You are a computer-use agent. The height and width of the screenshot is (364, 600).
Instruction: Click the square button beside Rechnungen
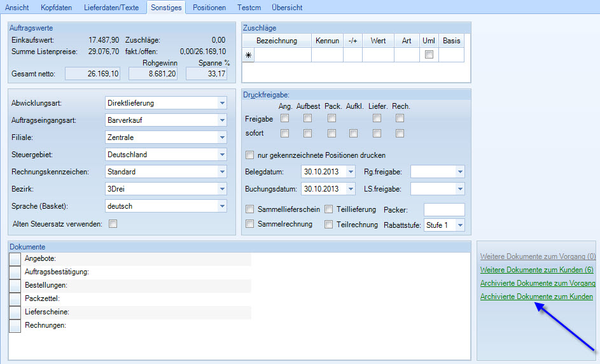pos(15,325)
